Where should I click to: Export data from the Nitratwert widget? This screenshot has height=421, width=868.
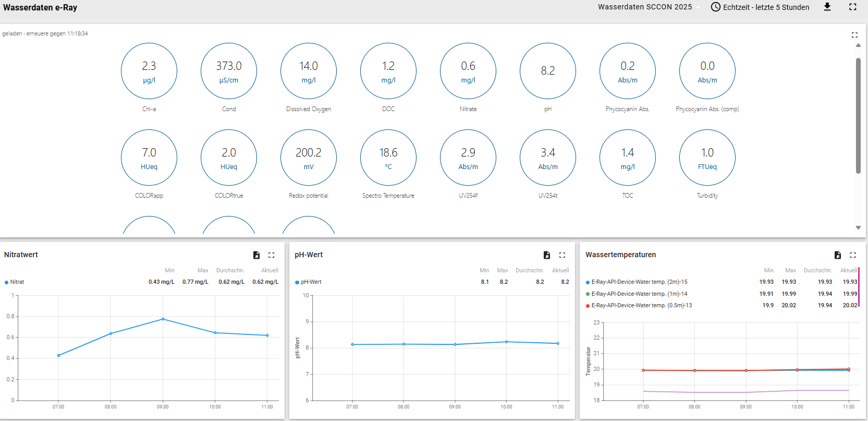pyautogui.click(x=256, y=255)
